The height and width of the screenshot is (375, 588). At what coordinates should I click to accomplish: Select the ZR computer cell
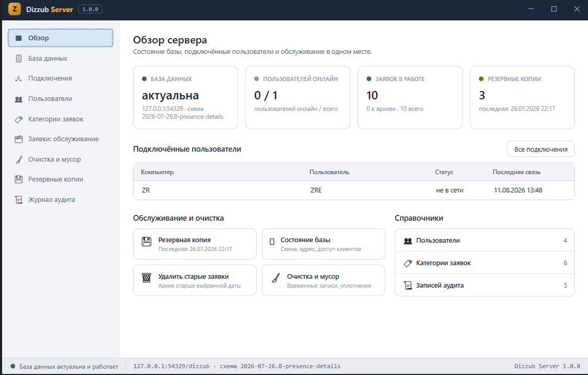146,190
